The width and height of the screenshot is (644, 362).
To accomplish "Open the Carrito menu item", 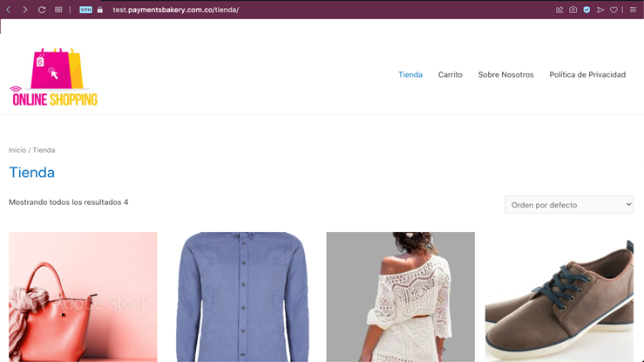I will 451,75.
